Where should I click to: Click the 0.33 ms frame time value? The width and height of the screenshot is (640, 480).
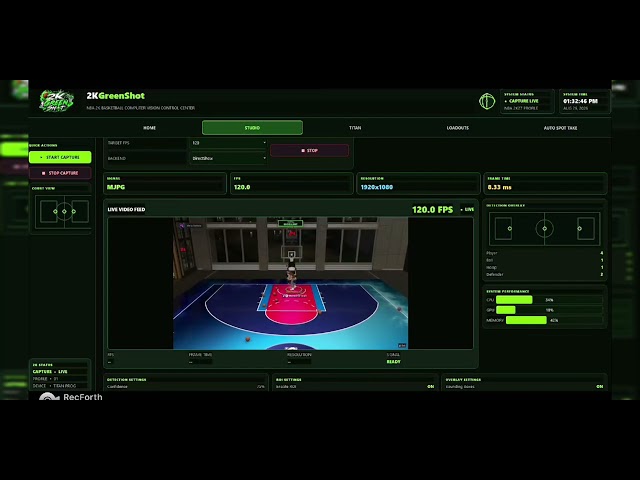[x=500, y=187]
